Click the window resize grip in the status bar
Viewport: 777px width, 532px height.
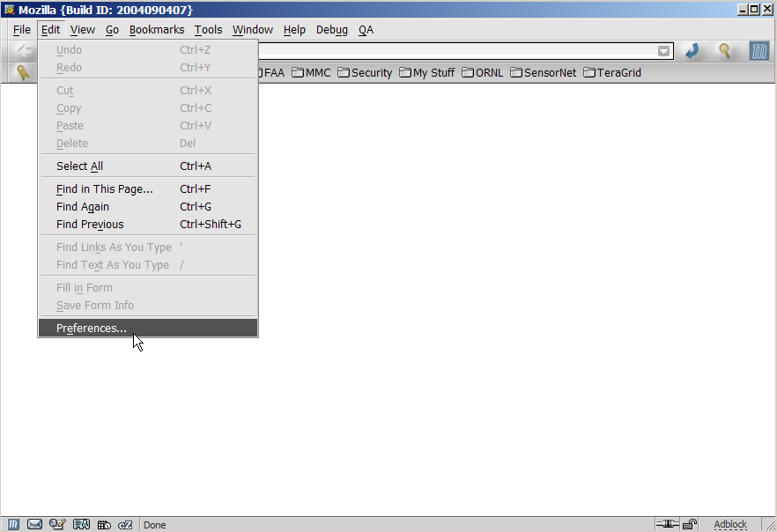770,525
